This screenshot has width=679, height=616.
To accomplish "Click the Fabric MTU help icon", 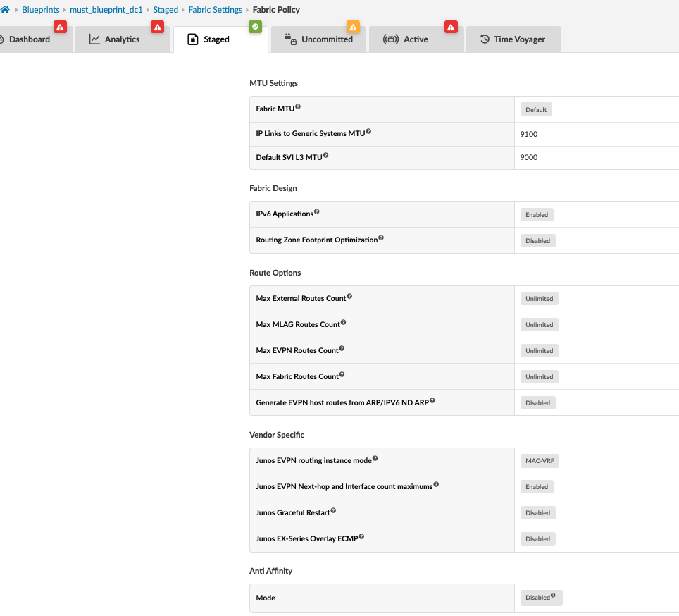I will (298, 107).
